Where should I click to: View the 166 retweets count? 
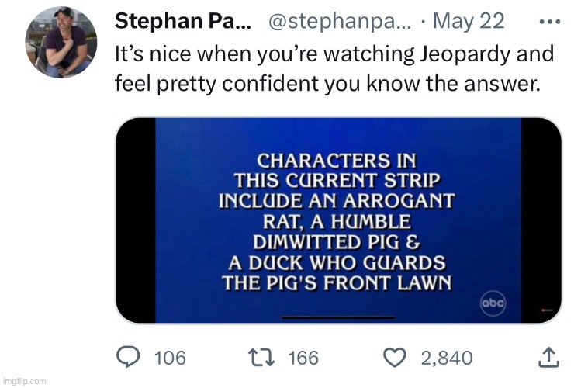(x=303, y=358)
